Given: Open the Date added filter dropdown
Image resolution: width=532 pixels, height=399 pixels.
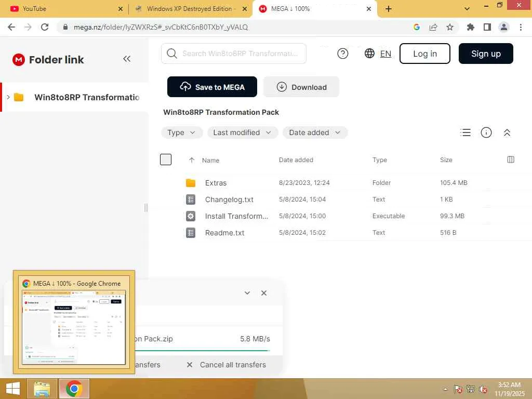Looking at the screenshot, I should [315, 132].
